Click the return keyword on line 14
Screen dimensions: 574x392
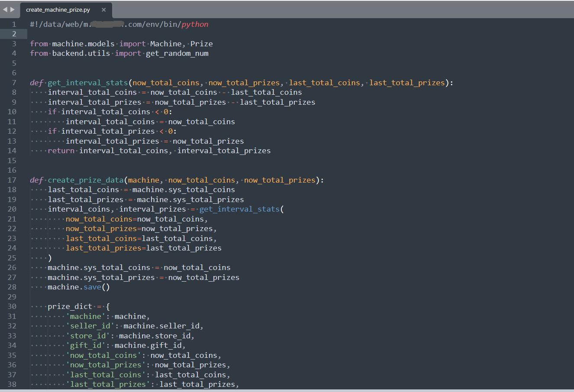61,151
